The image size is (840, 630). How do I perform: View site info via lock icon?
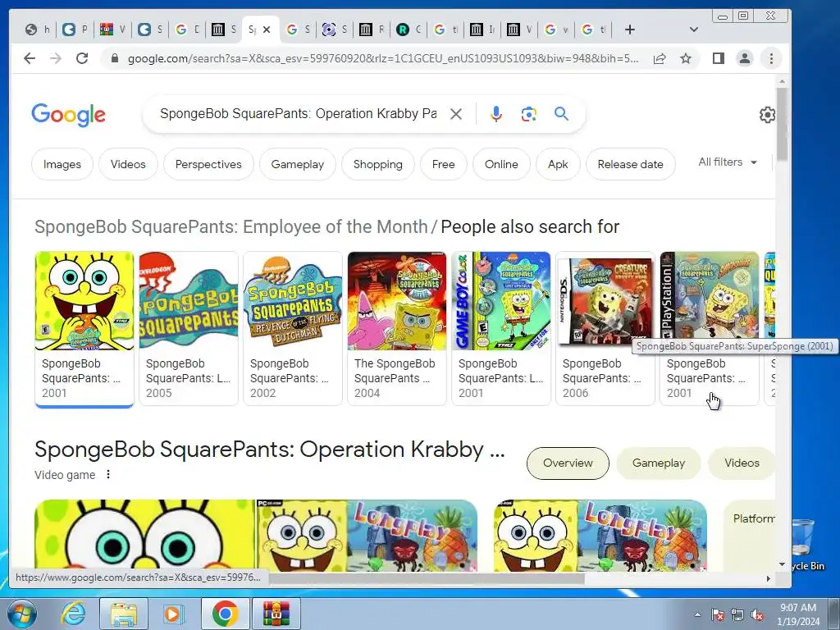[114, 58]
